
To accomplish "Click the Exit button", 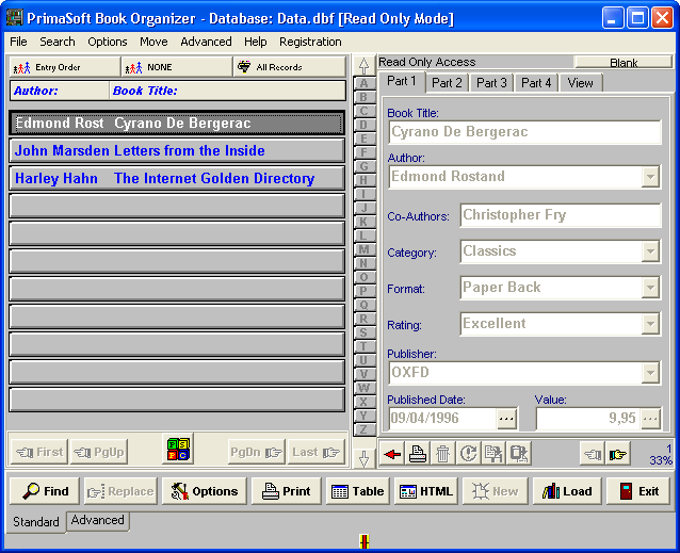I will [x=638, y=491].
